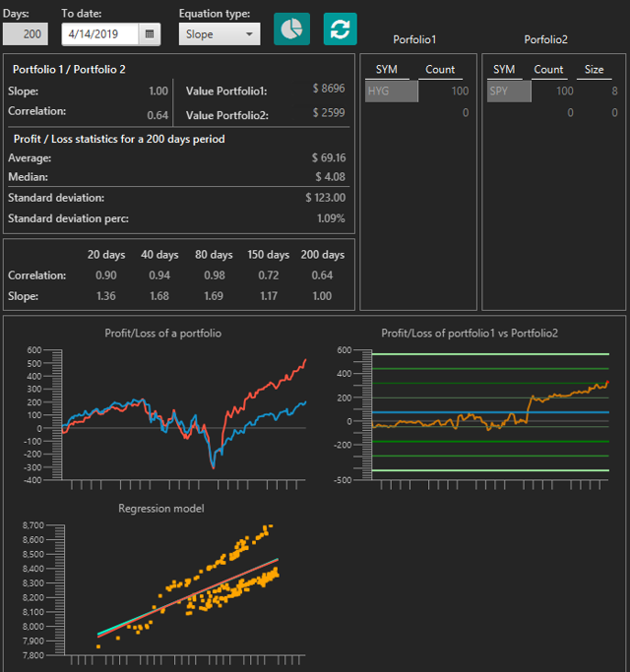
Task: Click the HYG count value 100
Action: click(460, 91)
